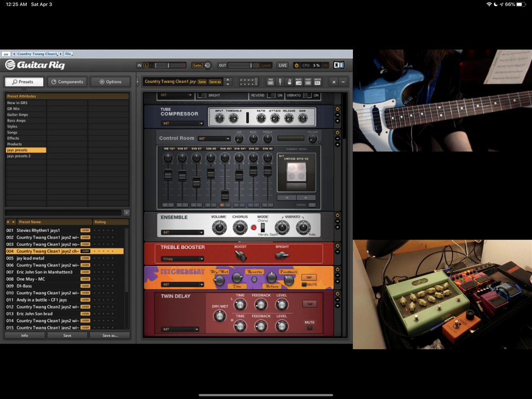Minimize the Ensemble module view

click(337, 221)
